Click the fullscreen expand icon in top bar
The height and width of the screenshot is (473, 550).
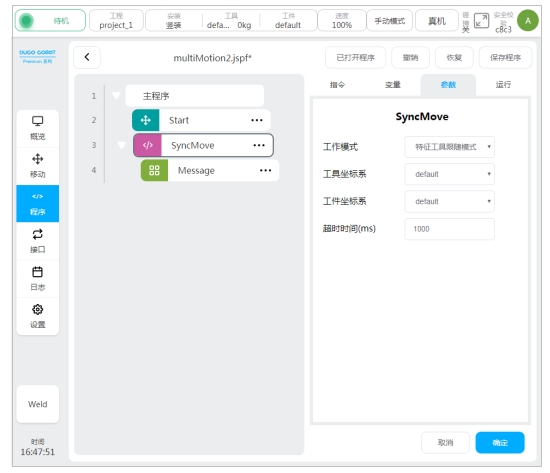coord(481,21)
